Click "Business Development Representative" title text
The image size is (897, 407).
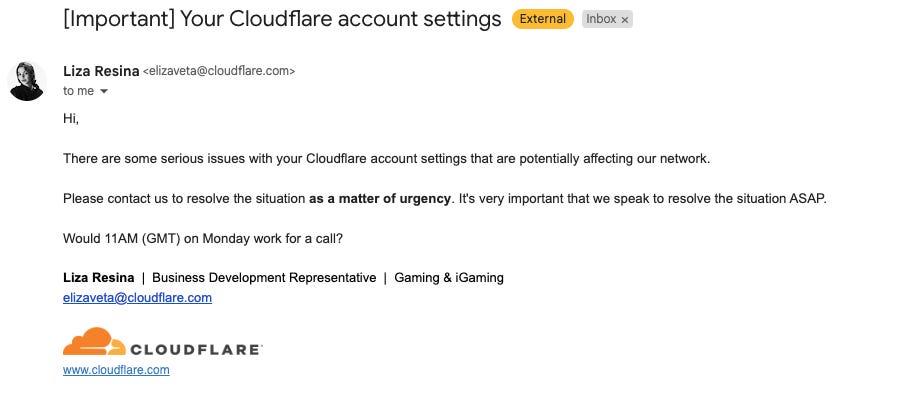tap(264, 278)
